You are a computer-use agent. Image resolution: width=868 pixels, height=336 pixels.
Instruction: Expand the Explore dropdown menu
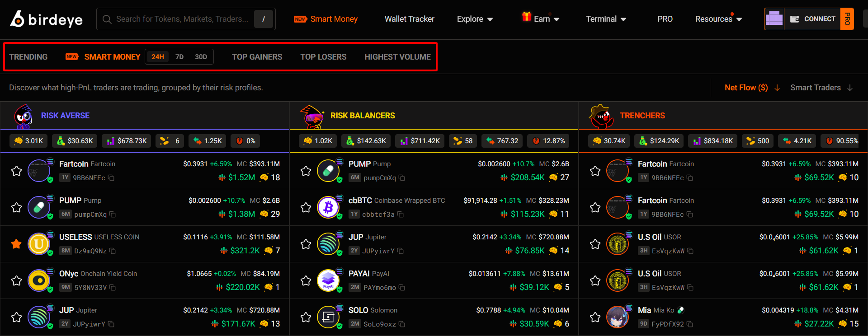click(x=475, y=19)
